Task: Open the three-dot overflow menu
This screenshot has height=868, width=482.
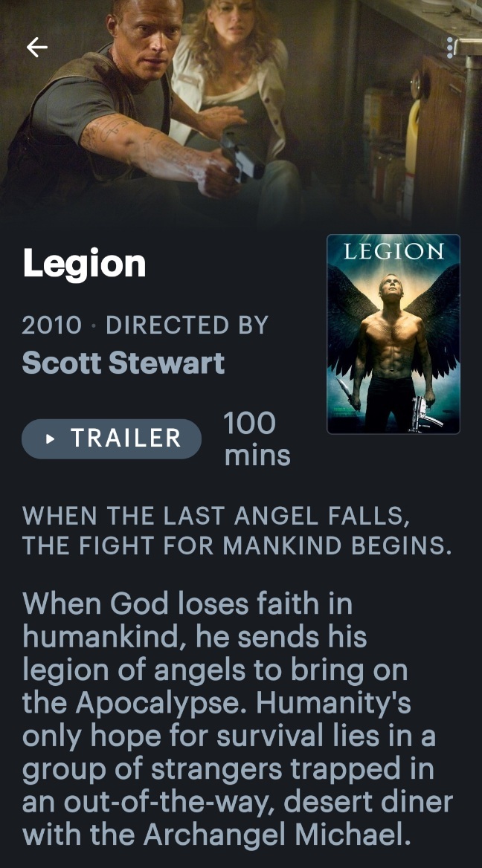Action: click(x=451, y=48)
